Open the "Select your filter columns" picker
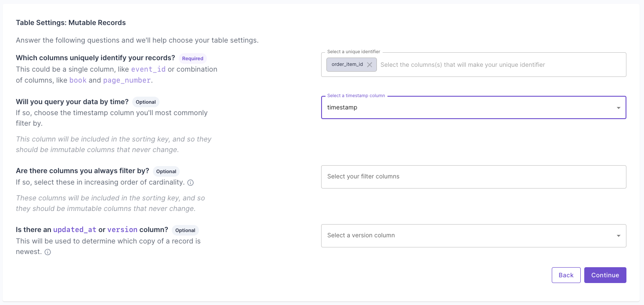This screenshot has width=644, height=305. (474, 177)
